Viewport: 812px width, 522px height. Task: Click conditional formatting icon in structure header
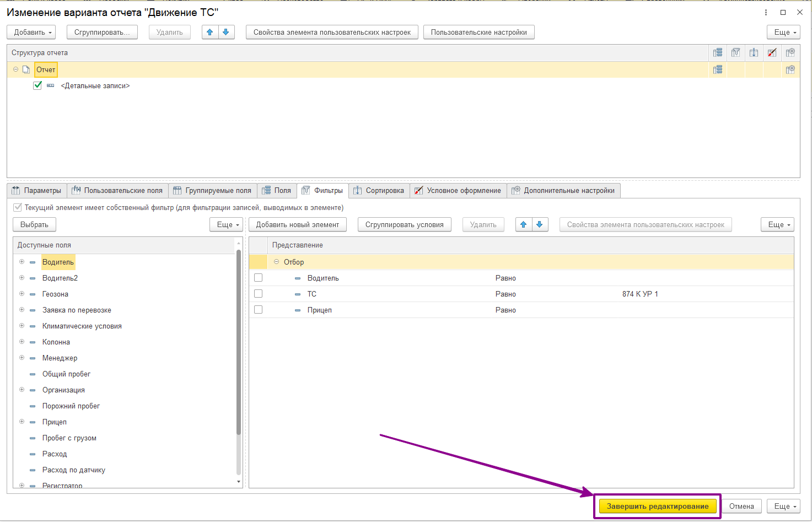pyautogui.click(x=772, y=53)
